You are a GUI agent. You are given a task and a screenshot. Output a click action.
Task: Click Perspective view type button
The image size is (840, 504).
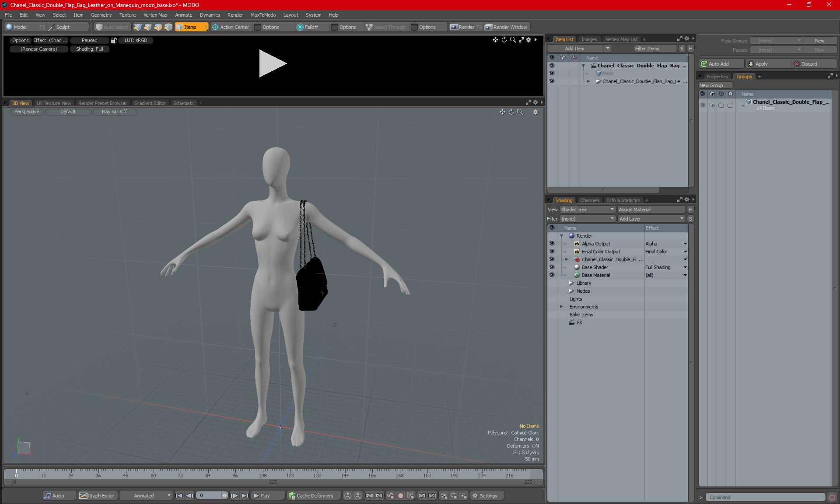point(27,112)
